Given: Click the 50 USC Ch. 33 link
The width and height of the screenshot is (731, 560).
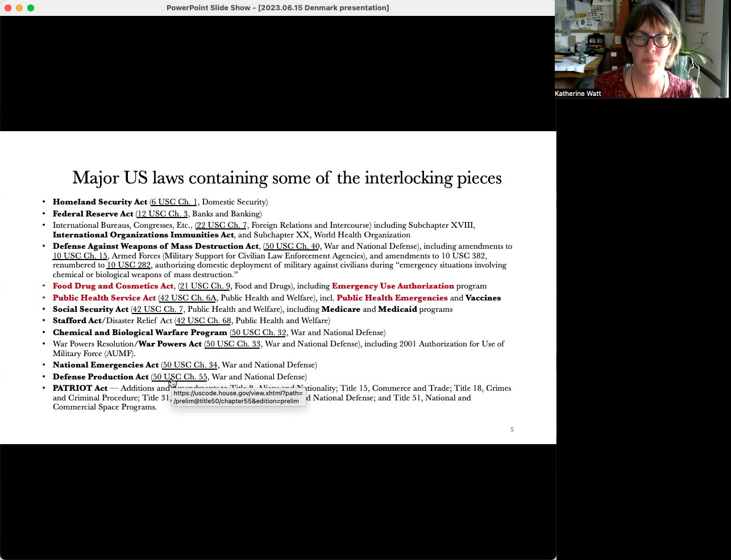Looking at the screenshot, I should coord(233,344).
